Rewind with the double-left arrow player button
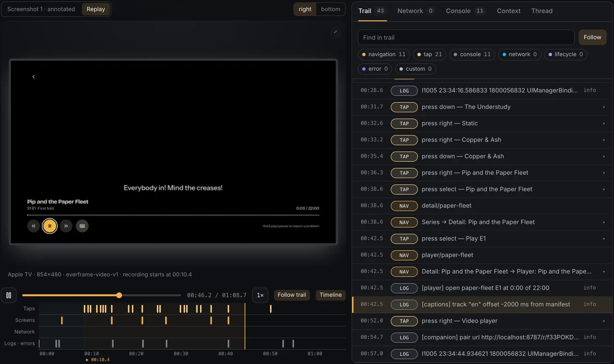Viewport: 614px width, 364px height. pyautogui.click(x=33, y=226)
